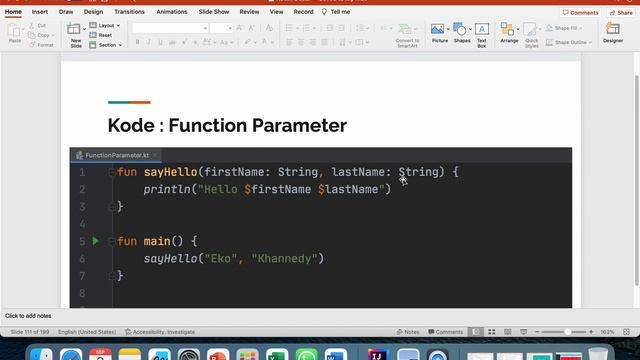Click the Share button
640x360 pixels.
pyautogui.click(x=621, y=13)
